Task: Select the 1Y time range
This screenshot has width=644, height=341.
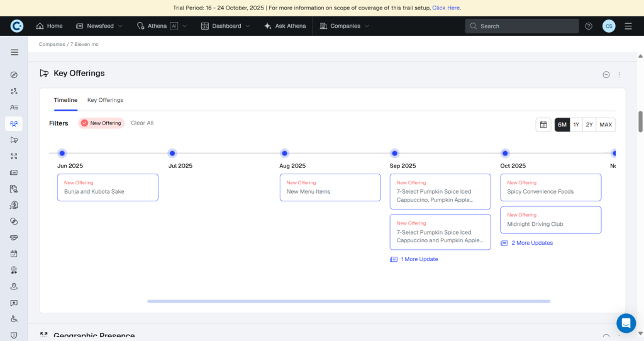Action: [576, 125]
